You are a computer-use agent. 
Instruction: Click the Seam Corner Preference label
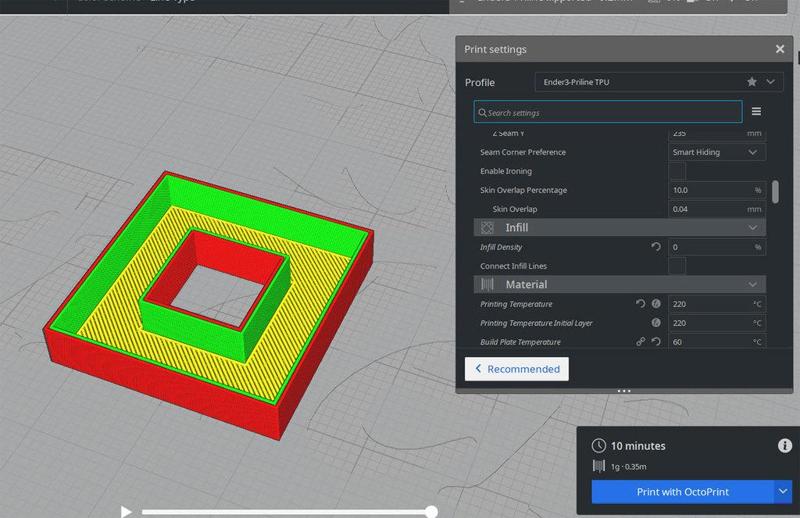pyautogui.click(x=523, y=152)
